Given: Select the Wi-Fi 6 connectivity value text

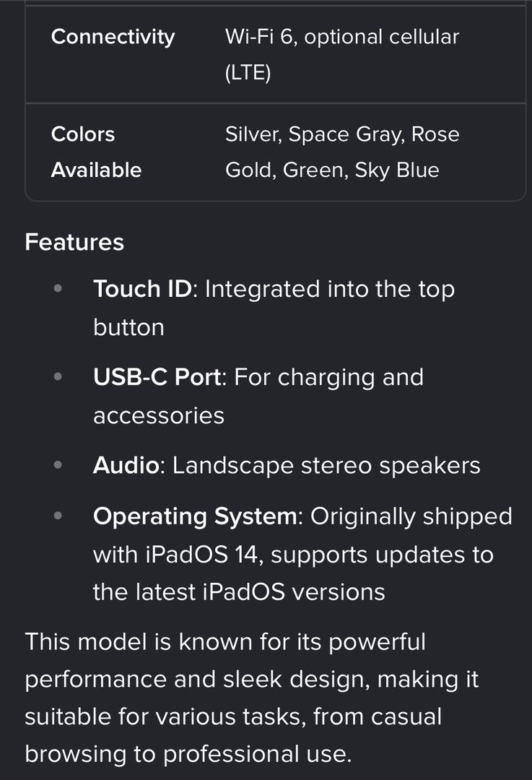Looking at the screenshot, I should pos(260,37).
